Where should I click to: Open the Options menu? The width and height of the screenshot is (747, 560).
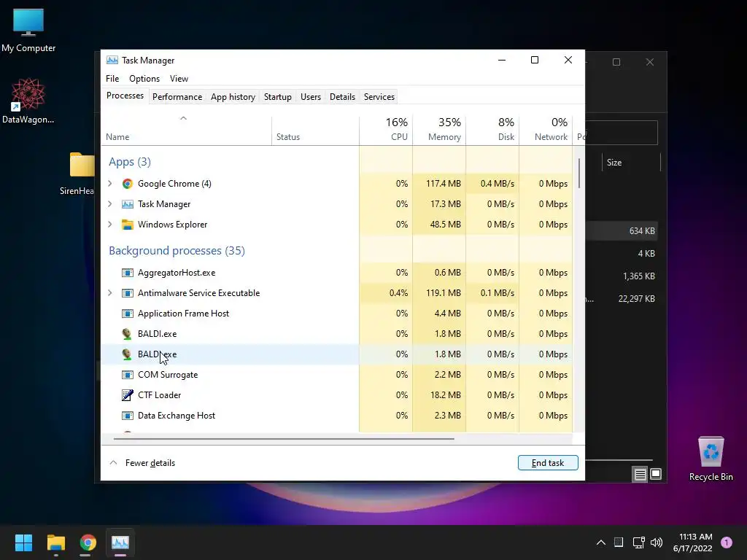pyautogui.click(x=144, y=79)
